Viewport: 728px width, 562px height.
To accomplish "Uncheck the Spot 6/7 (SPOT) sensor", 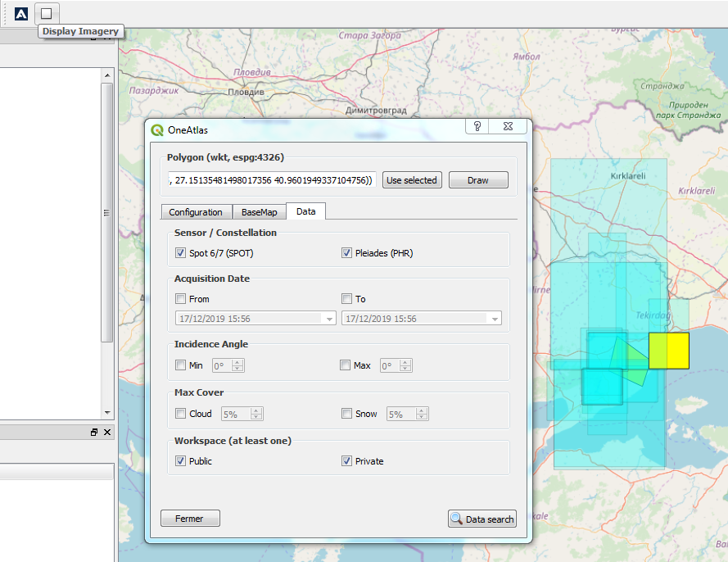I will pyautogui.click(x=181, y=252).
